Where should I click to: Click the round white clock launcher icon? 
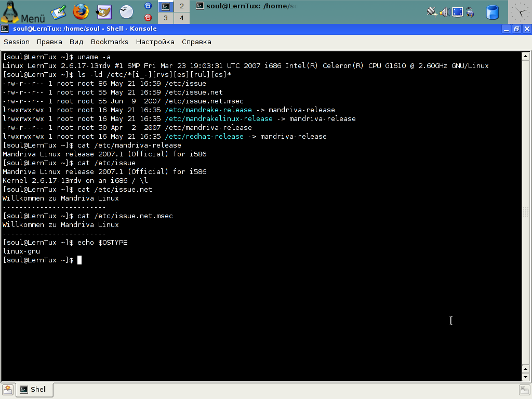pos(127,11)
